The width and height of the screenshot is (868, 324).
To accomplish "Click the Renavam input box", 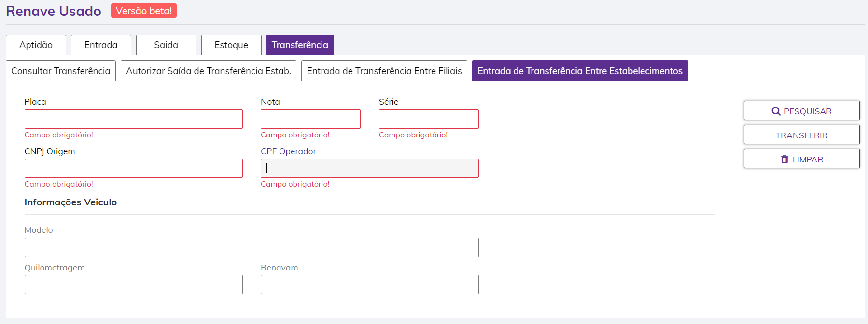I will coord(369,284).
